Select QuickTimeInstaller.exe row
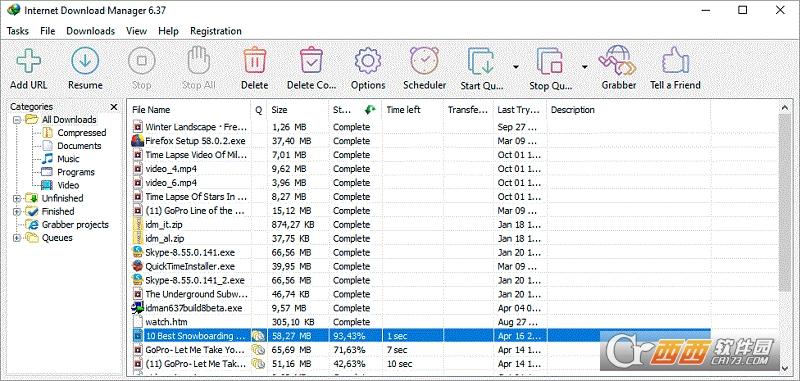Viewport: 800px width, 381px height. coord(418,266)
